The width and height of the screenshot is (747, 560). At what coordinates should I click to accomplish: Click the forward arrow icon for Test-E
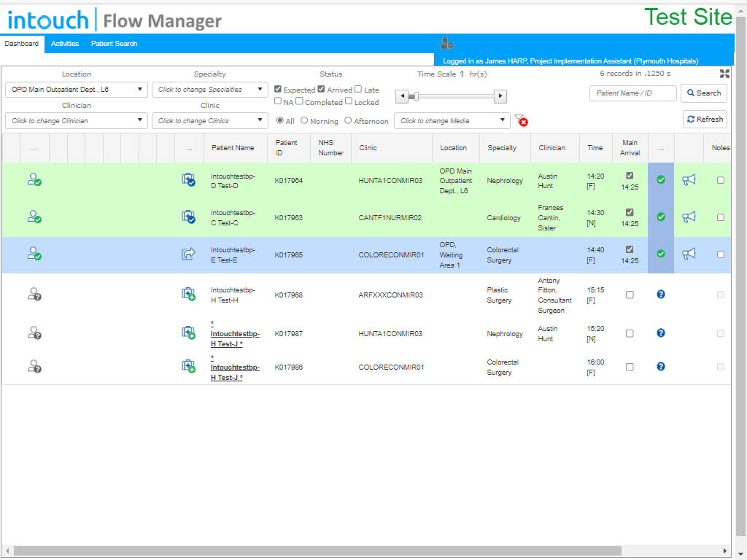click(189, 254)
